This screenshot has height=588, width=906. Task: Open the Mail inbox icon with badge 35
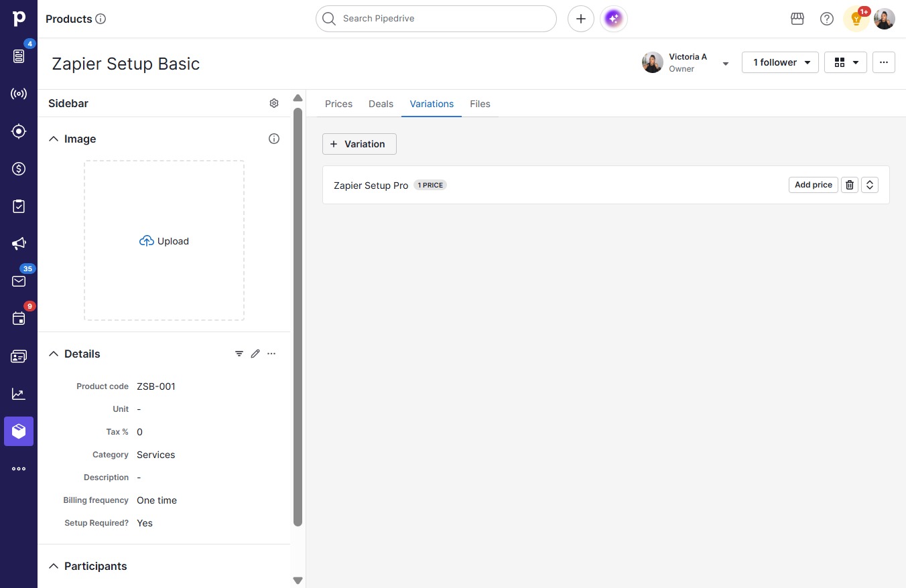click(x=19, y=281)
